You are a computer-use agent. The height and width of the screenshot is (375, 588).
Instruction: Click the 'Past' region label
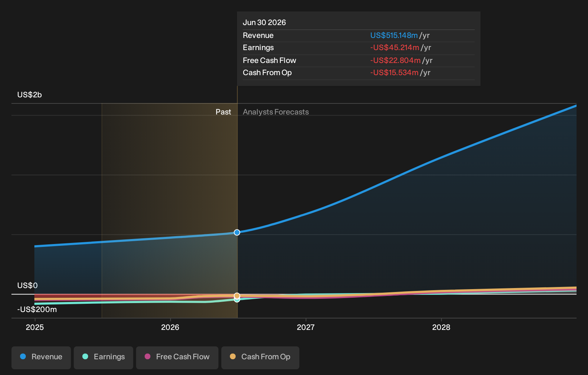pyautogui.click(x=223, y=112)
